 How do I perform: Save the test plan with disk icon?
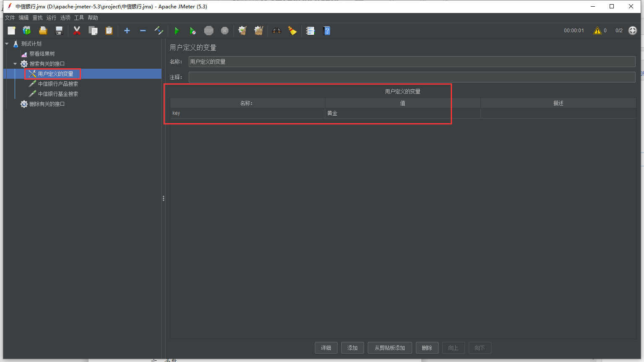59,31
